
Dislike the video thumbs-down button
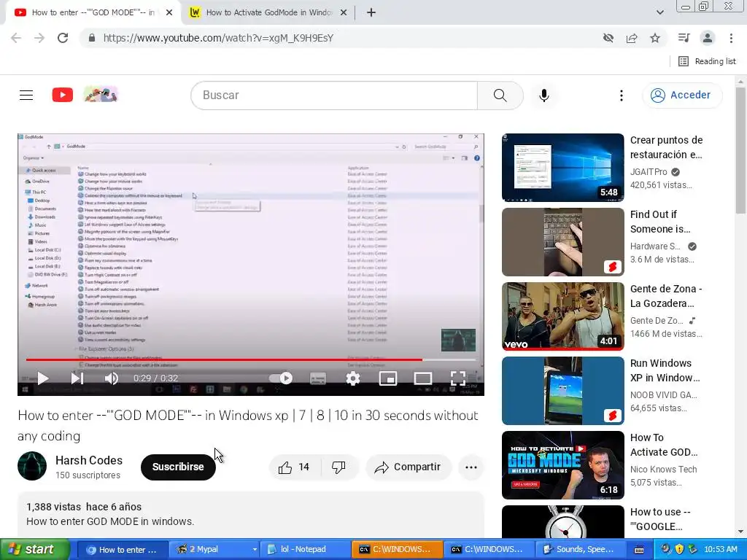click(338, 467)
